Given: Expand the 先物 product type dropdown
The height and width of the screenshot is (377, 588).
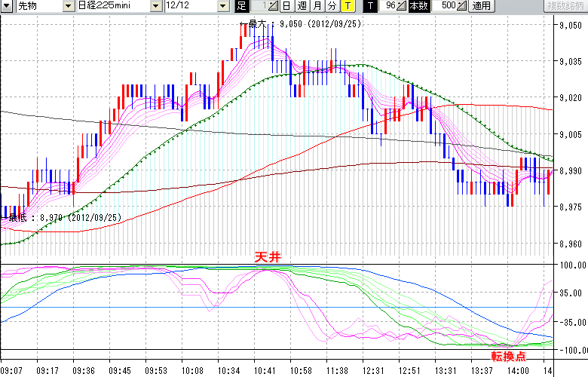Looking at the screenshot, I should point(69,6).
